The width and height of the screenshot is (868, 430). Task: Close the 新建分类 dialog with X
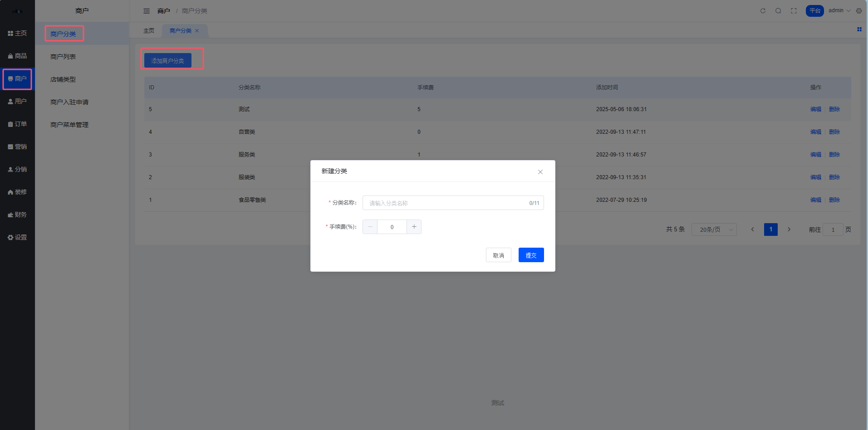point(540,172)
